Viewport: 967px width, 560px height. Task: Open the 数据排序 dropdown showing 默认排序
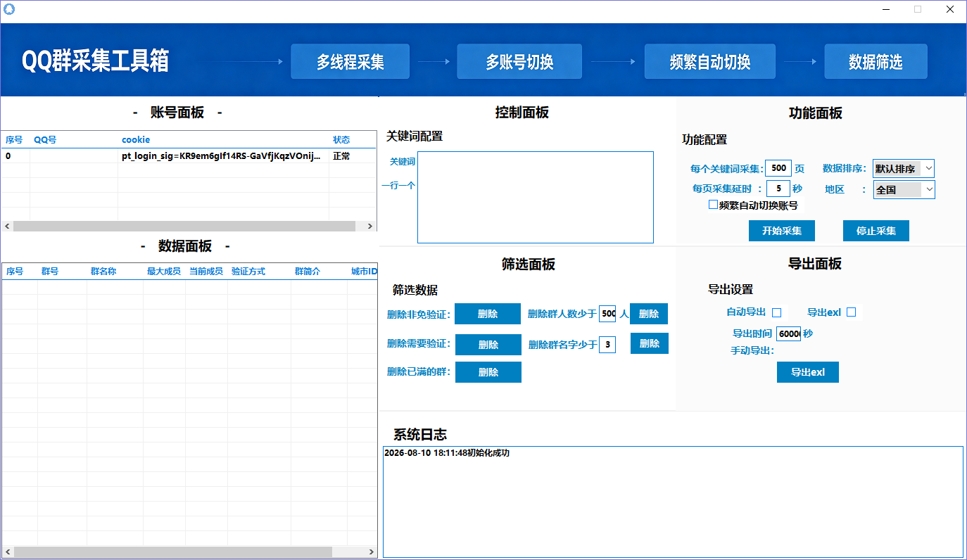(x=904, y=169)
